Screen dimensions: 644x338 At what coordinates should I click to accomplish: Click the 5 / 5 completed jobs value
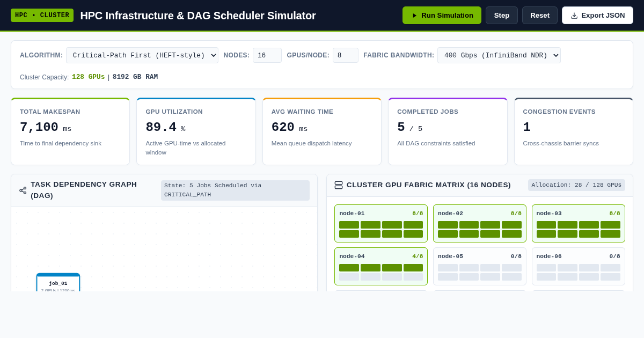[410, 128]
